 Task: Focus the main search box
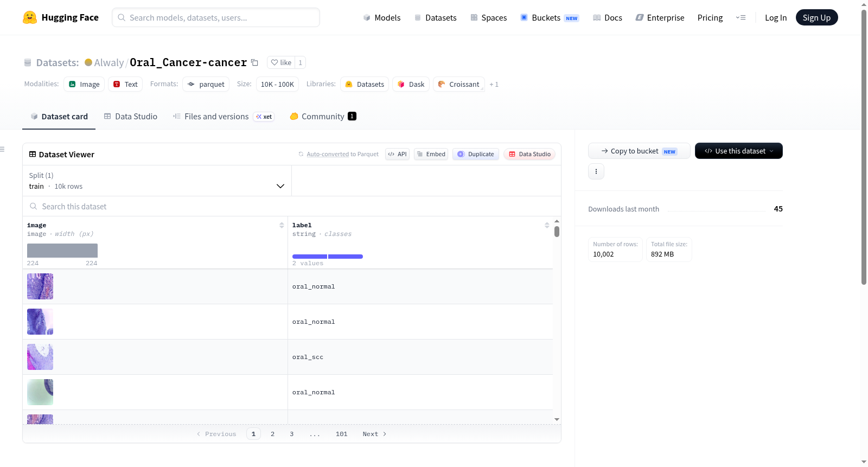(x=216, y=17)
